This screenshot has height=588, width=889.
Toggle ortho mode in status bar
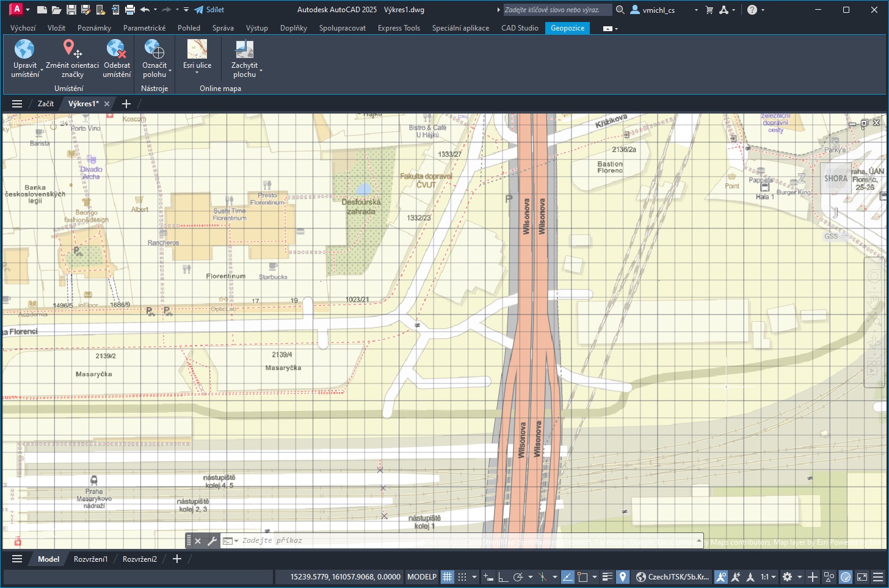pos(503,576)
